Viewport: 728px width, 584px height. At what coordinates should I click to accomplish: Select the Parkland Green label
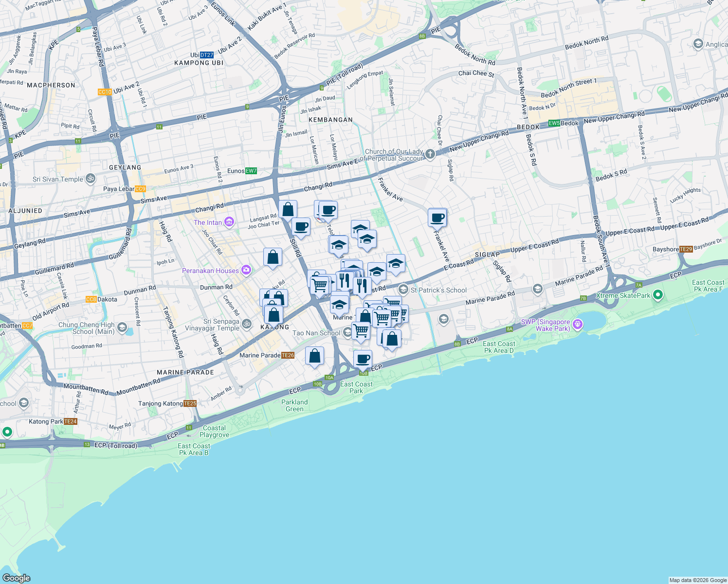tap(294, 405)
